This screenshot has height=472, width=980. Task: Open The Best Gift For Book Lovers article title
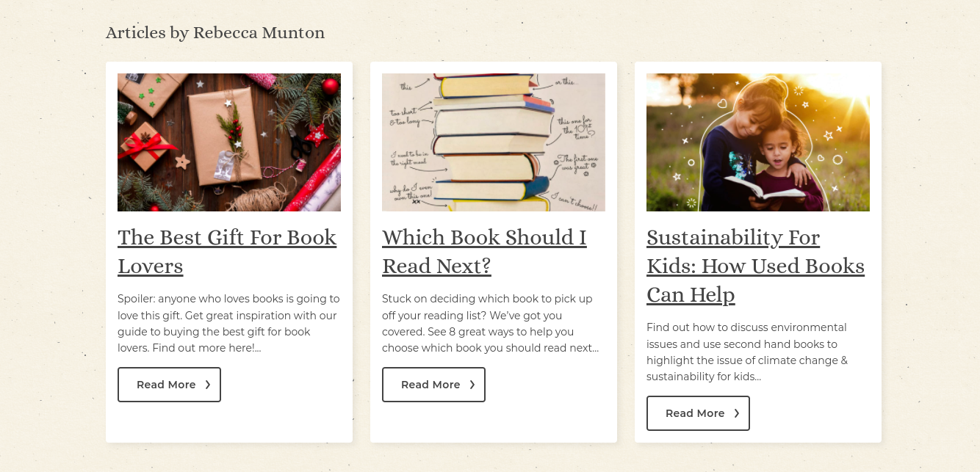[227, 252]
